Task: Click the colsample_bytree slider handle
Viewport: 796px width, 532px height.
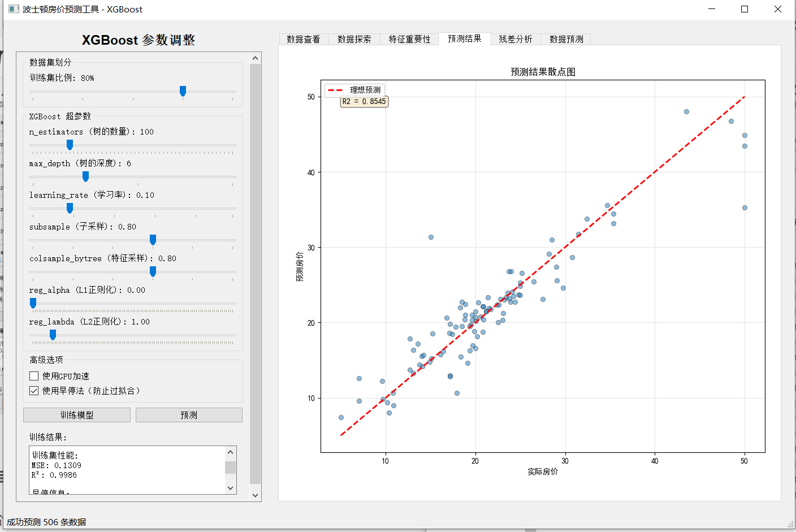Action: [x=153, y=272]
